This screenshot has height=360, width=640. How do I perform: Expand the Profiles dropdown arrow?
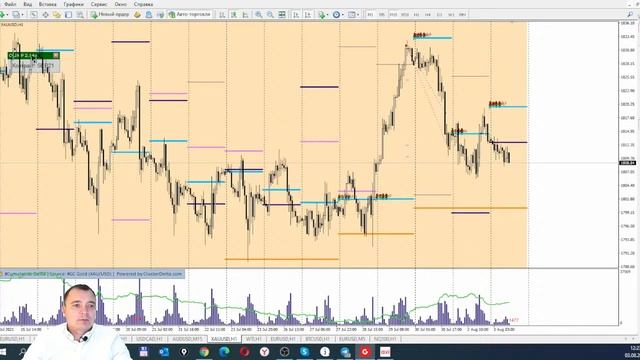[x=22, y=15]
